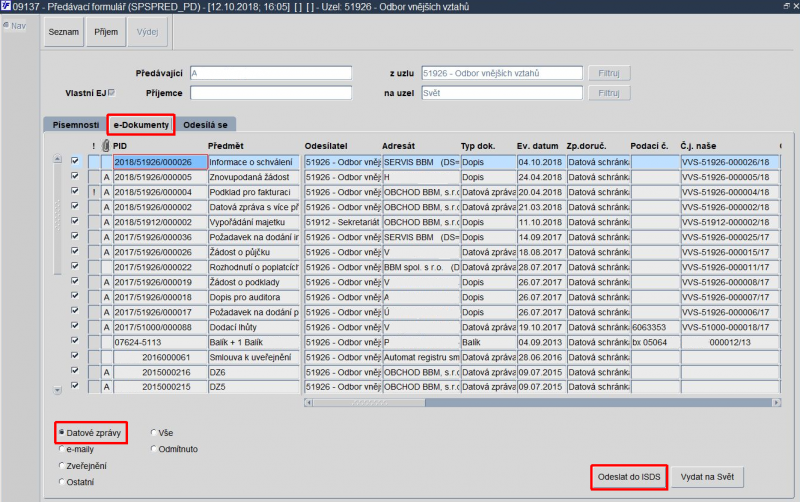Select the e-maily radio button
Image resolution: width=800 pixels, height=502 pixels.
tap(61, 449)
